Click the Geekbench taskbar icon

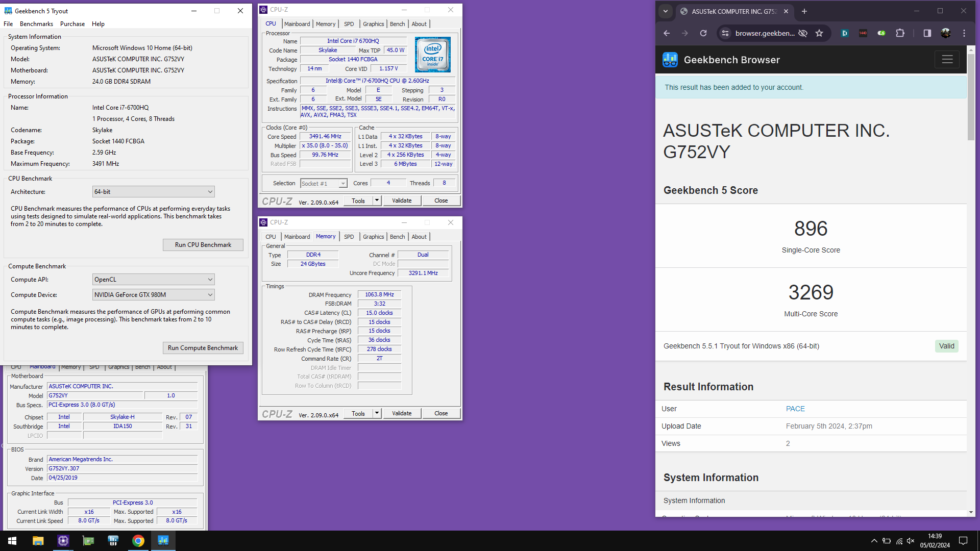pyautogui.click(x=163, y=541)
